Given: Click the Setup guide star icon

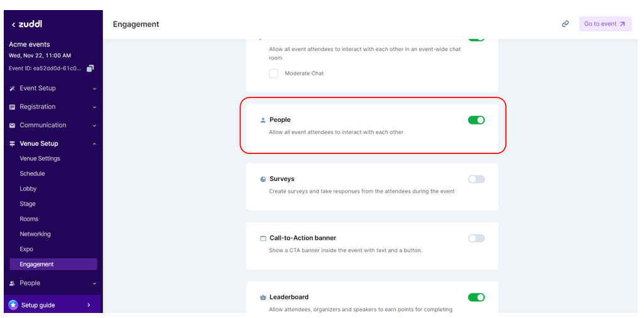Looking at the screenshot, I should 13,305.
